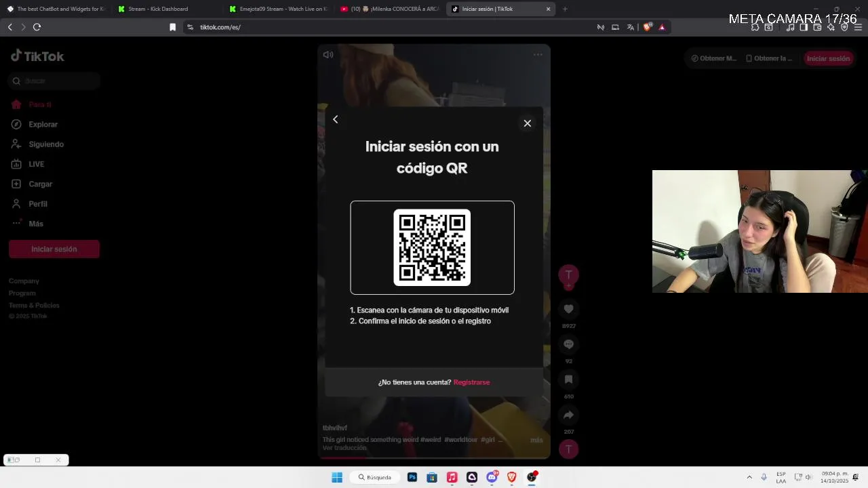This screenshot has height=488, width=868.
Task: Go back in the login dialog
Action: [335, 119]
